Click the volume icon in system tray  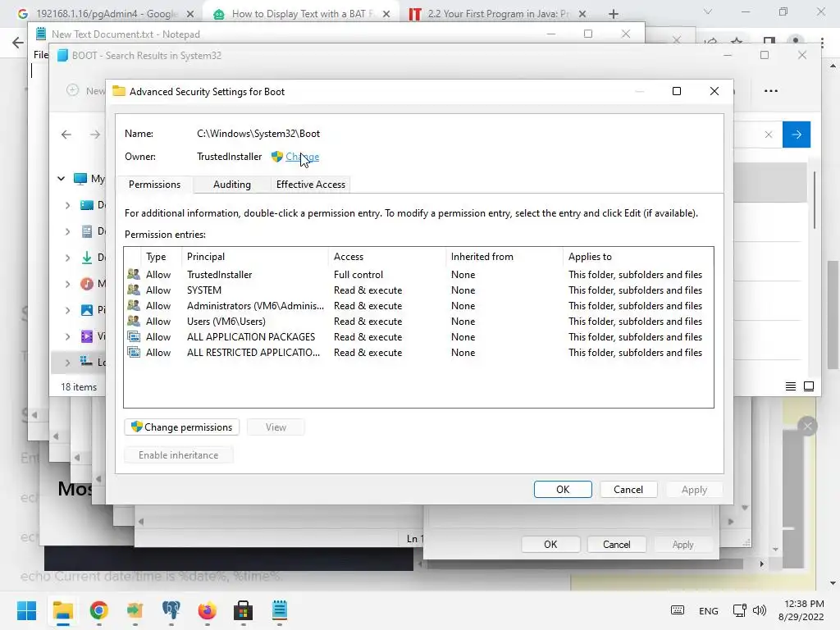point(759,610)
